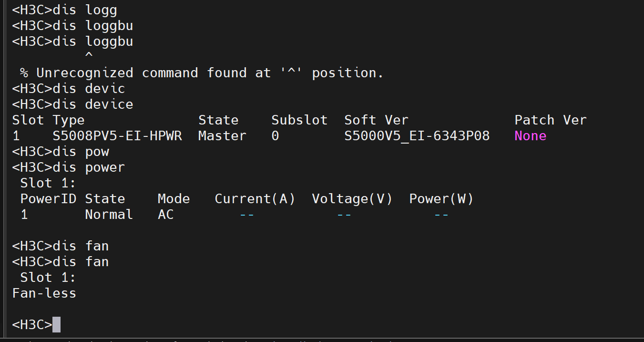This screenshot has height=342, width=644.
Task: Click the Master state value
Action: click(x=222, y=136)
